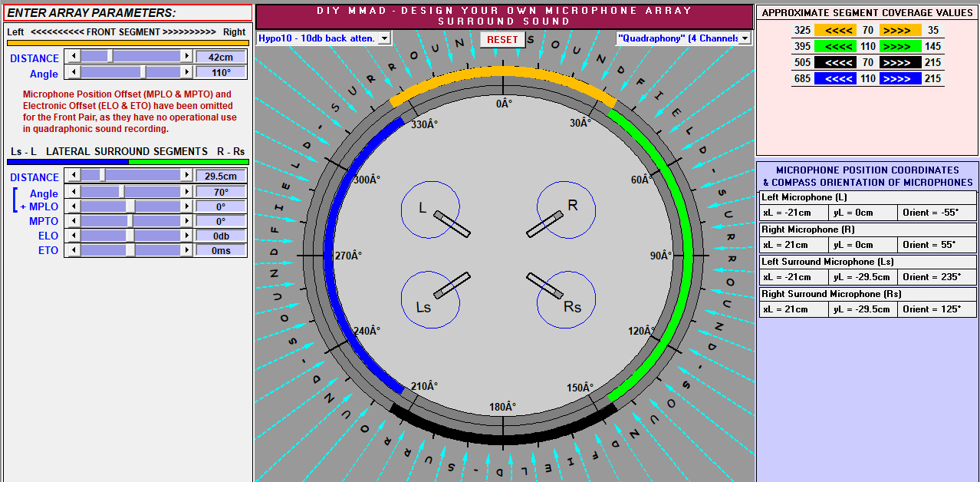Increase ELO with its right arrow
Image resolution: width=980 pixels, height=482 pixels.
[x=186, y=236]
